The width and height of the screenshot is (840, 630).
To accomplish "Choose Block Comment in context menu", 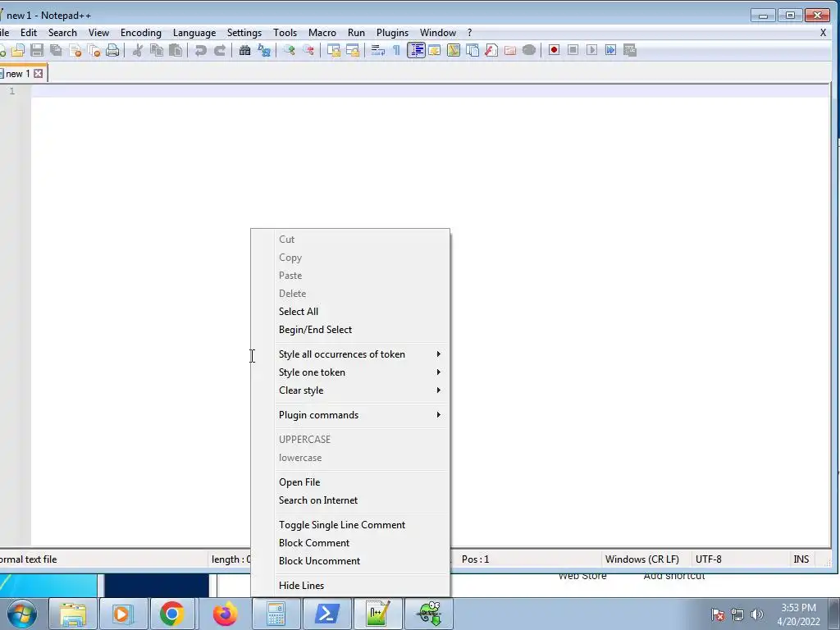I will click(x=349, y=543).
